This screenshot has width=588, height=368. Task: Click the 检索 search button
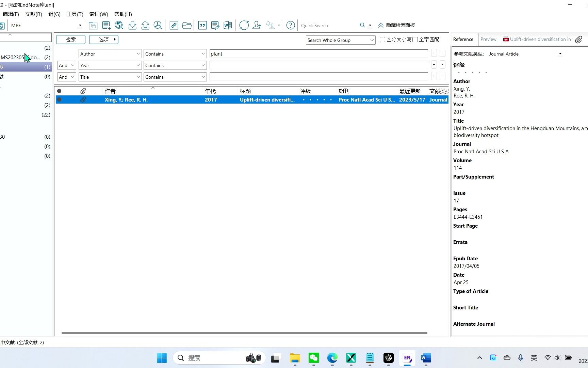point(71,40)
